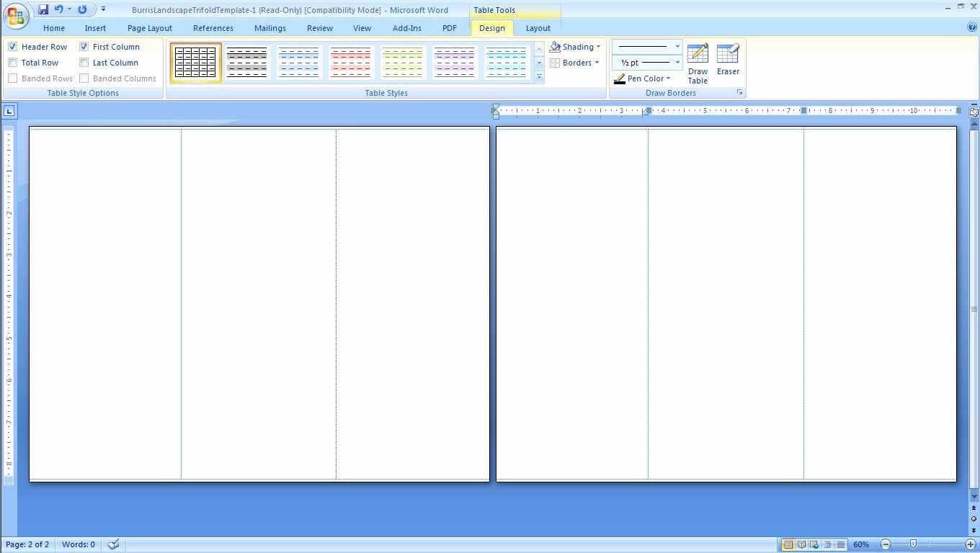Apply the purple accent table style
The height and width of the screenshot is (553, 980).
click(455, 63)
